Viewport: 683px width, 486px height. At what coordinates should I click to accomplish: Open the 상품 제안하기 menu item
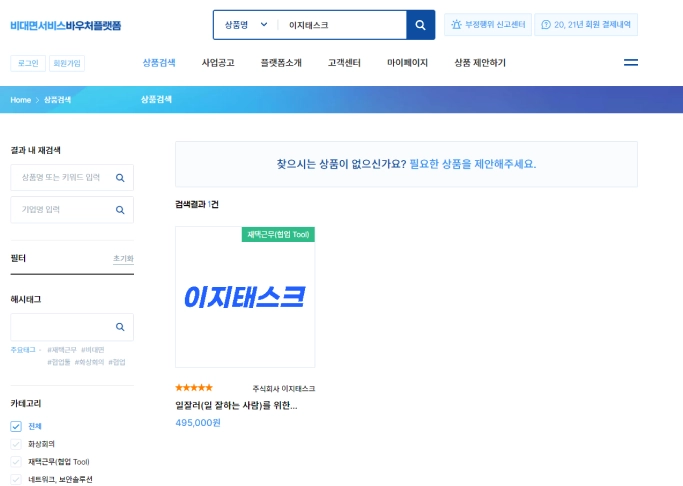coord(480,63)
